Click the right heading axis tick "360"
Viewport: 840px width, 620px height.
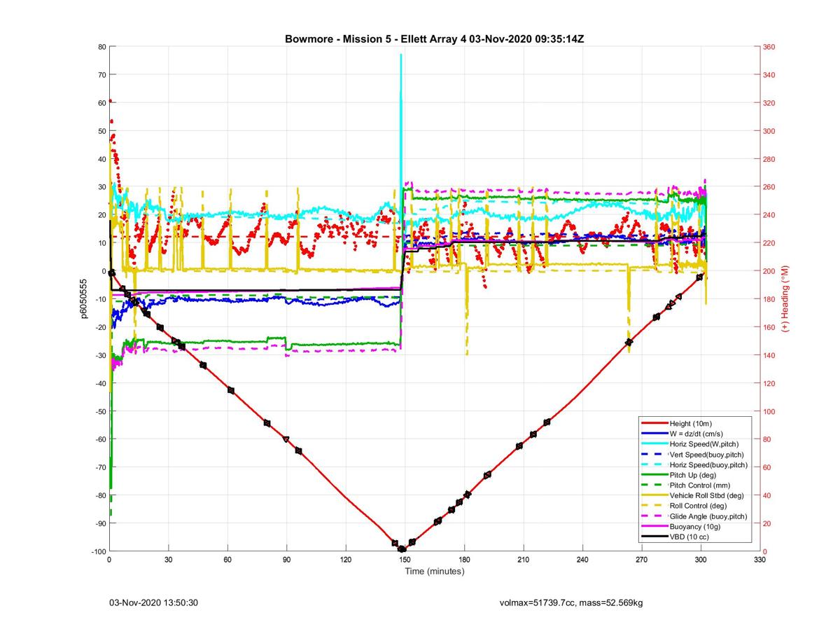pyautogui.click(x=769, y=47)
